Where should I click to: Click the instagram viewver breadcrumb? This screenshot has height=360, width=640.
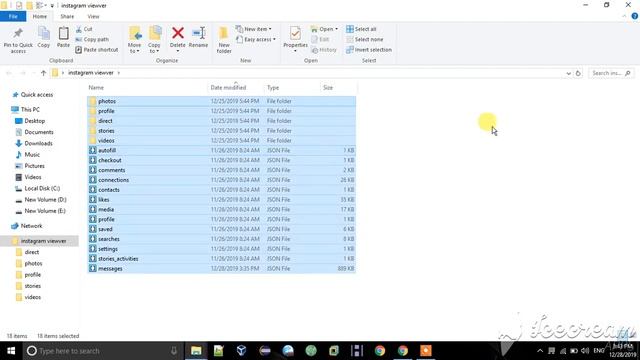[91, 73]
